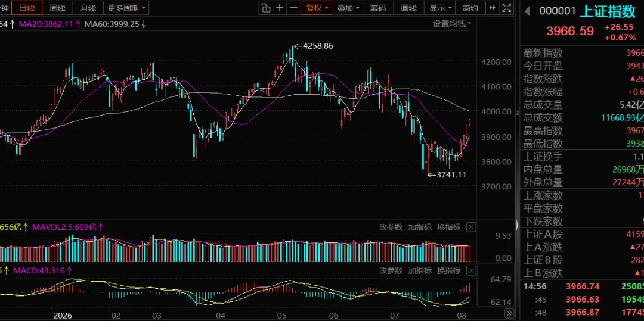Image resolution: width=644 pixels, height=321 pixels.
Task: Zoom in chart with plus icon
Action: (280, 8)
